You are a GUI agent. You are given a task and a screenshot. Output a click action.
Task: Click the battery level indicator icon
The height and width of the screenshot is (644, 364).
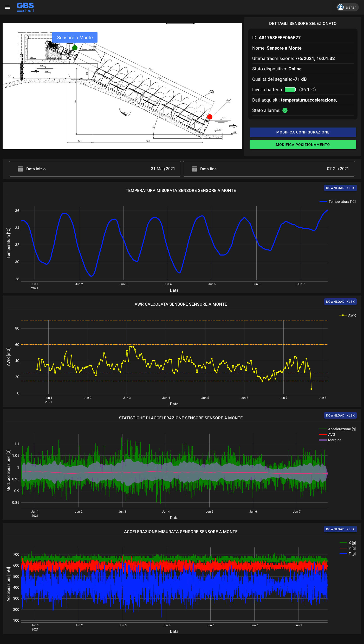290,90
